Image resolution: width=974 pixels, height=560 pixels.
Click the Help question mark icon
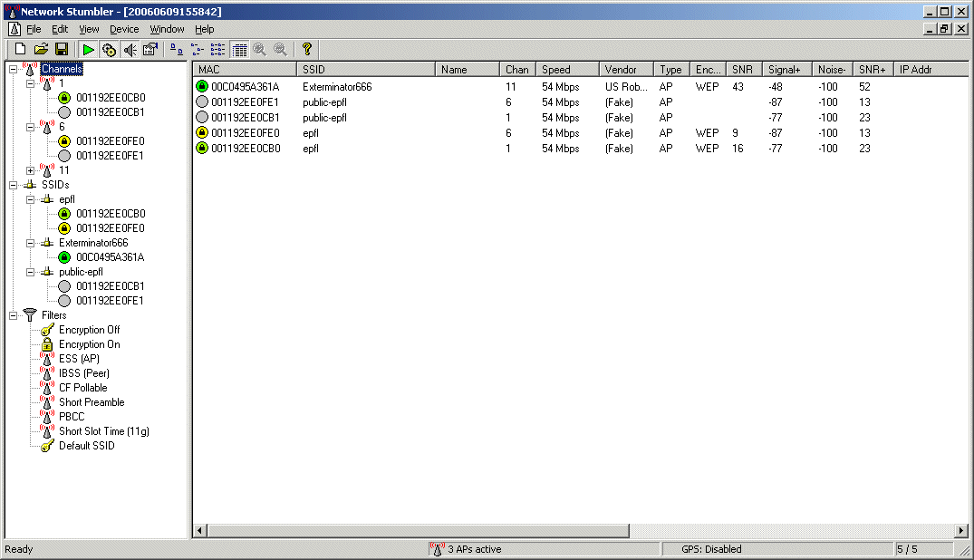[307, 49]
